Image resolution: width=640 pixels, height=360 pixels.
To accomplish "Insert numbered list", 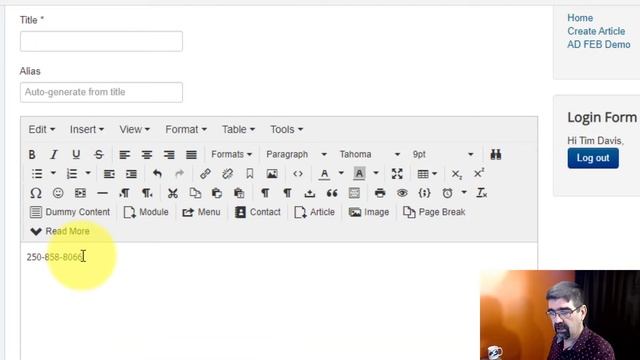I will pyautogui.click(x=72, y=173).
